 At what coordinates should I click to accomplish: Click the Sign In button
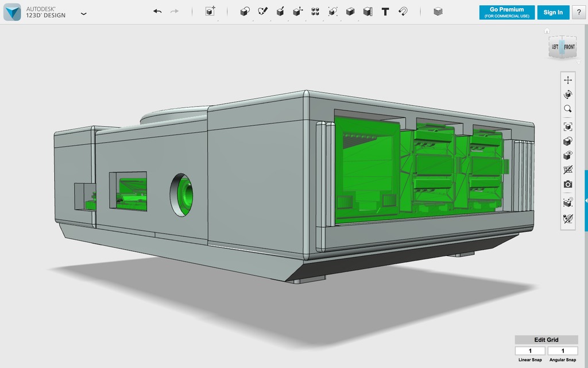[x=553, y=12]
